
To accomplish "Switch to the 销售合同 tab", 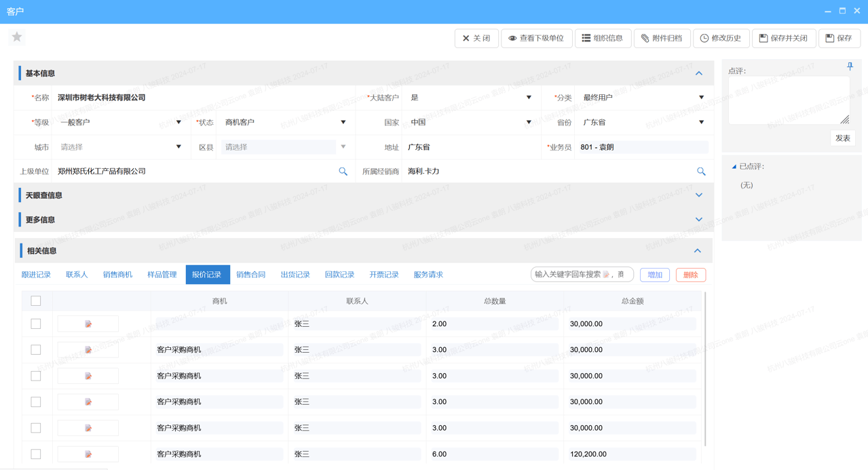I will (250, 275).
